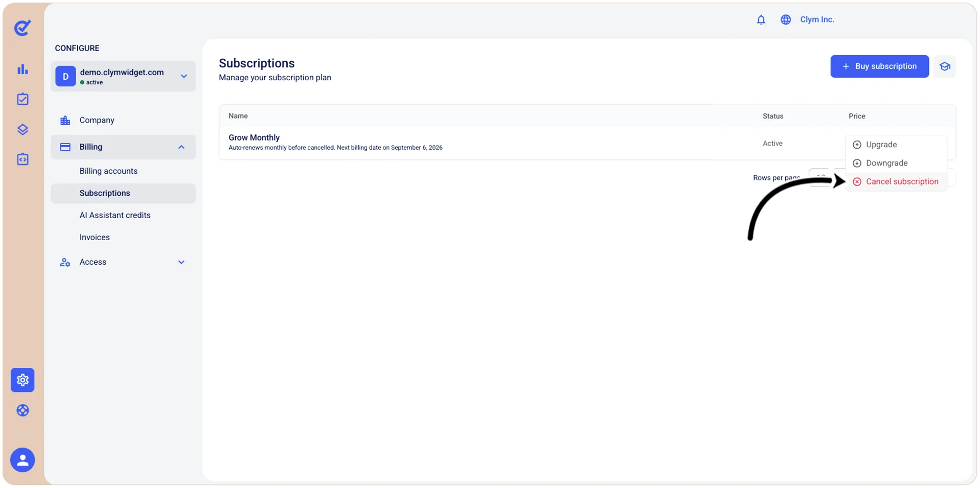Click the Price column header
Image resolution: width=980 pixels, height=488 pixels.
click(857, 116)
